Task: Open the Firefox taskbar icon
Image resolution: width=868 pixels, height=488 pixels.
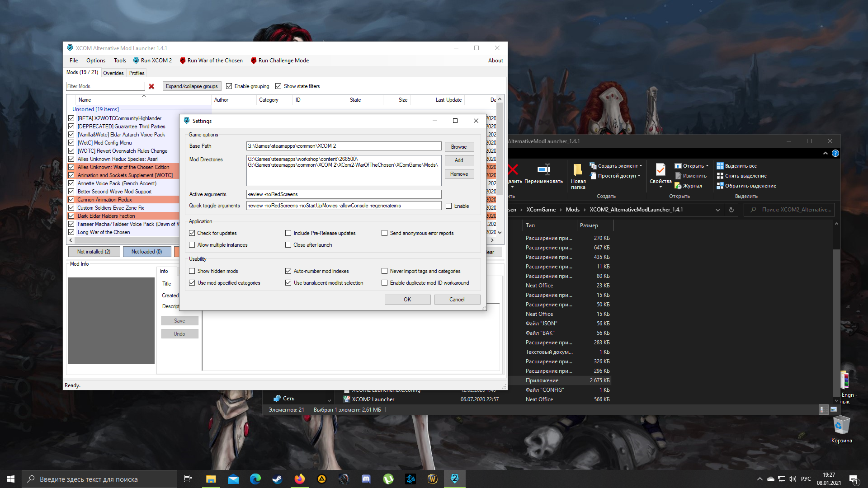Action: pos(299,479)
